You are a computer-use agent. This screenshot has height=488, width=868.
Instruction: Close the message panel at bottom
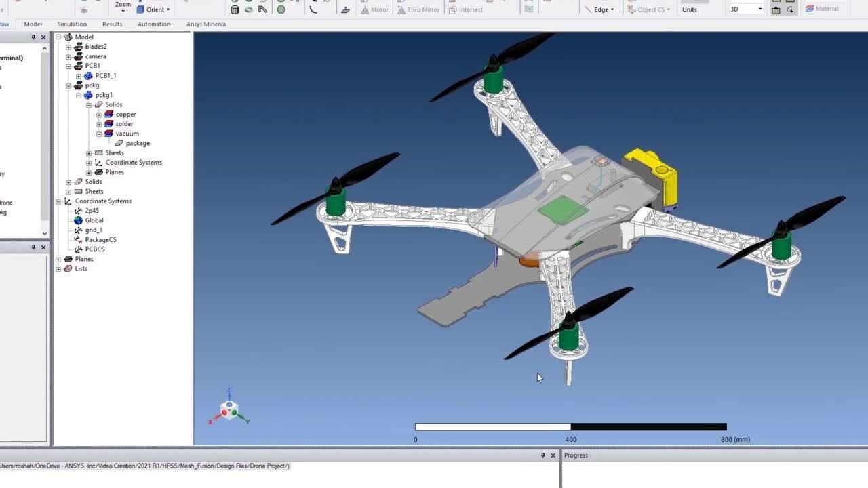click(553, 455)
